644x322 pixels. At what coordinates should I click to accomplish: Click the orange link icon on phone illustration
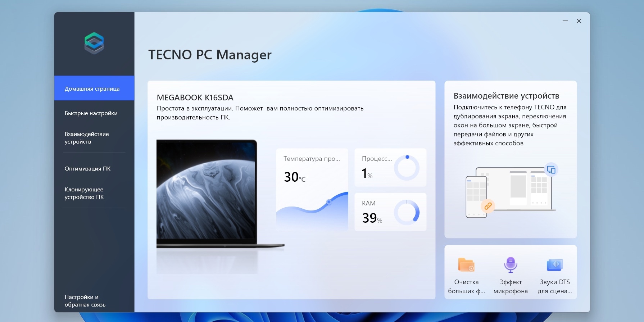coord(488,206)
